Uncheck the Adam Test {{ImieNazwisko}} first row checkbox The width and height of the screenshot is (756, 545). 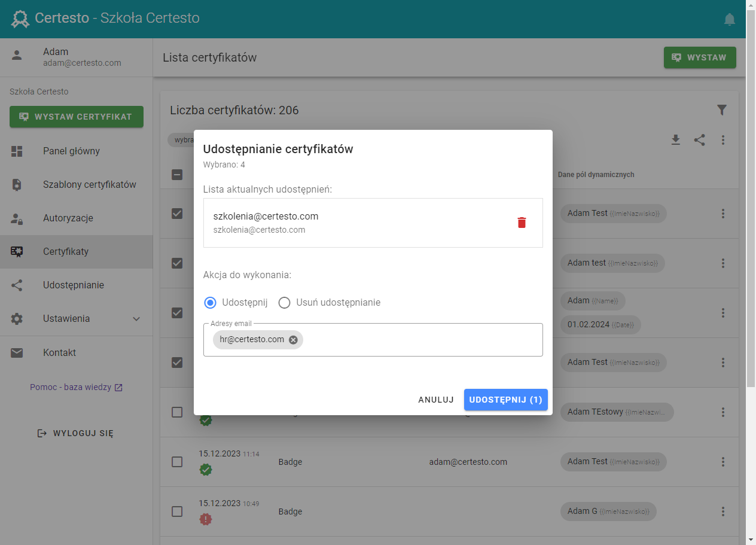point(177,214)
